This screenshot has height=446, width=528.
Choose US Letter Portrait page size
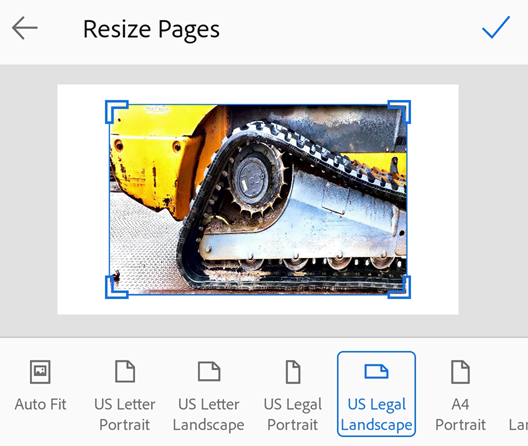(x=125, y=395)
